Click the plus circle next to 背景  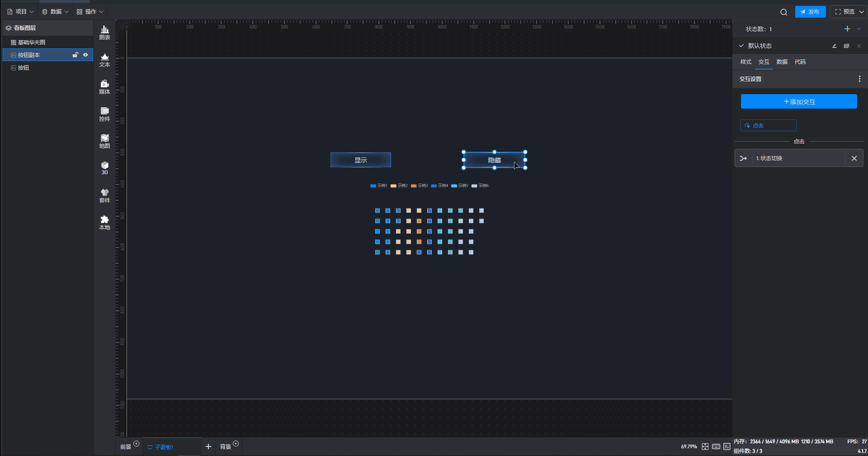(x=236, y=444)
